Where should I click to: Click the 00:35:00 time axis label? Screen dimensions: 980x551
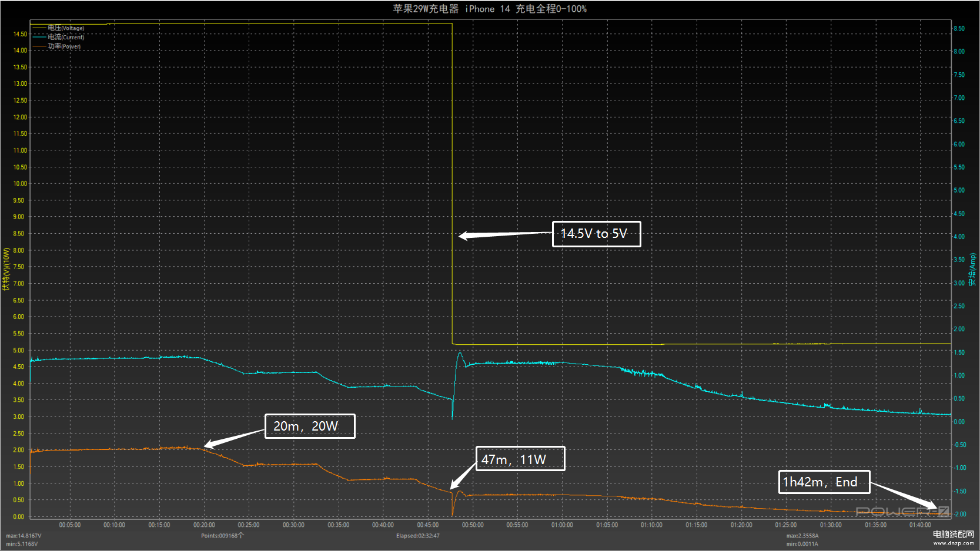[x=339, y=525]
